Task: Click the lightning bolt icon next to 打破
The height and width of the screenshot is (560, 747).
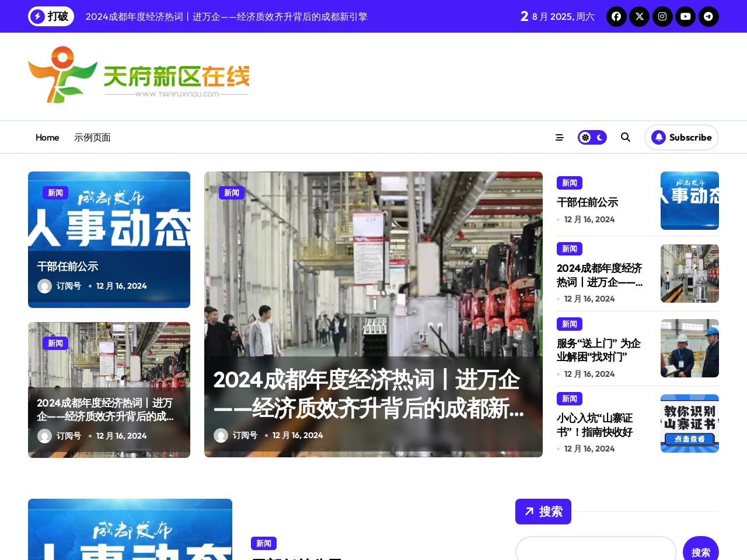Action: pos(38,16)
